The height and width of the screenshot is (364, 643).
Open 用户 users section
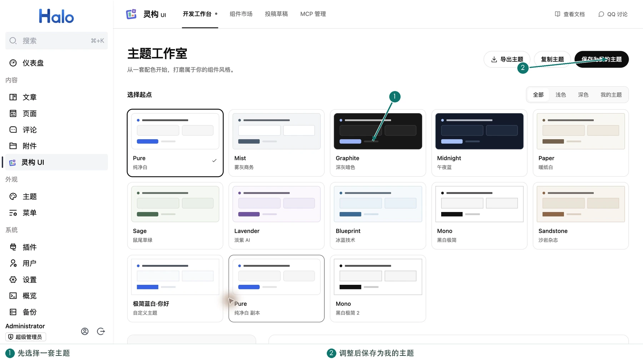pyautogui.click(x=56, y=263)
